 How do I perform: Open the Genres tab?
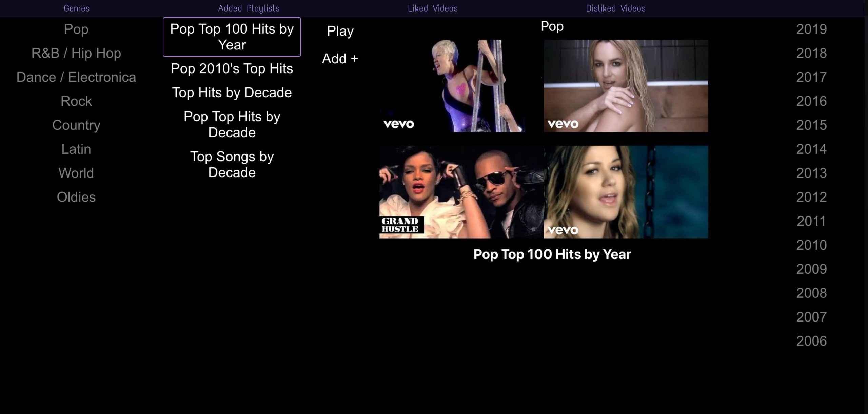(77, 8)
